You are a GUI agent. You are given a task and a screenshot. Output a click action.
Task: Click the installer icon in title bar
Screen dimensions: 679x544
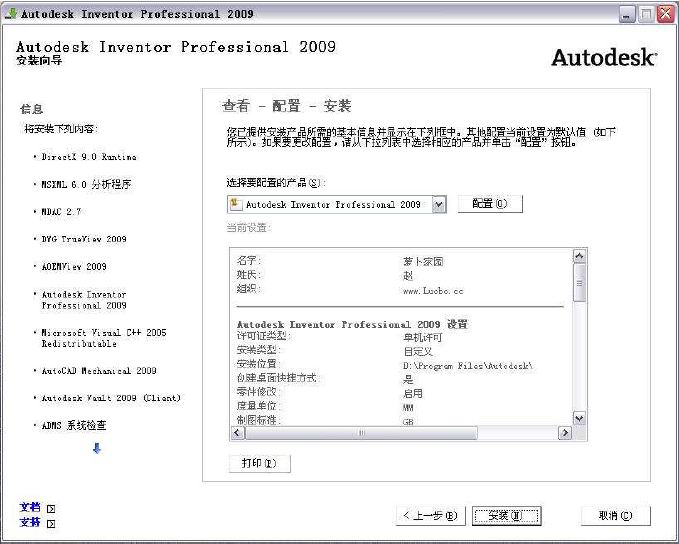pyautogui.click(x=11, y=13)
